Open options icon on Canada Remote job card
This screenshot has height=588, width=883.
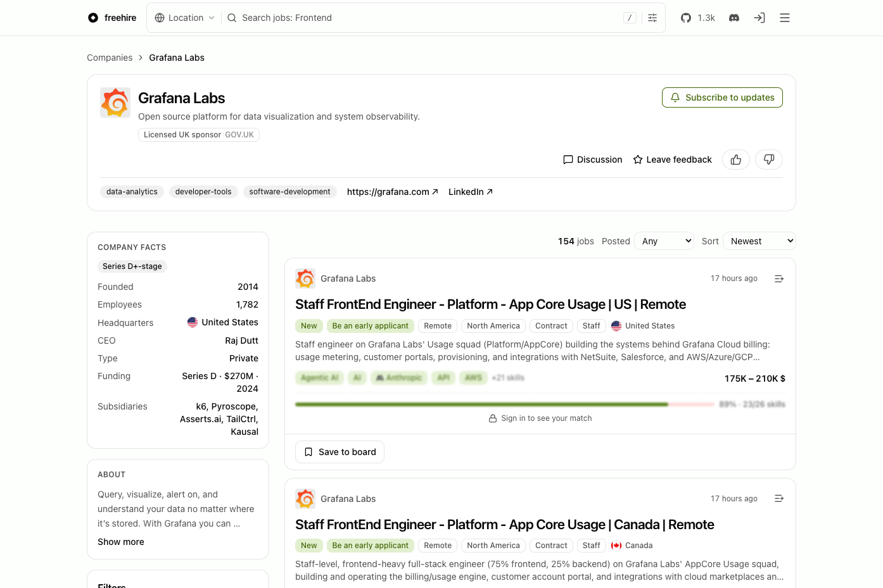[x=779, y=499]
